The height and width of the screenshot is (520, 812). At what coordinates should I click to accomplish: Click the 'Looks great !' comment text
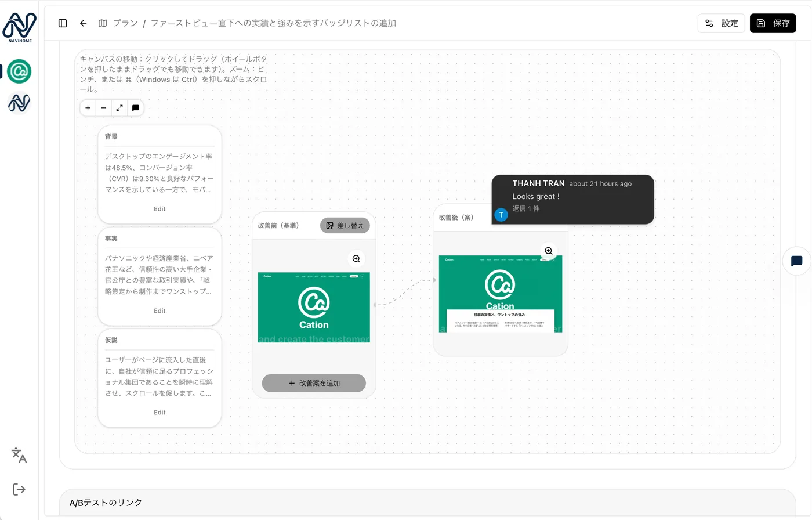point(536,196)
